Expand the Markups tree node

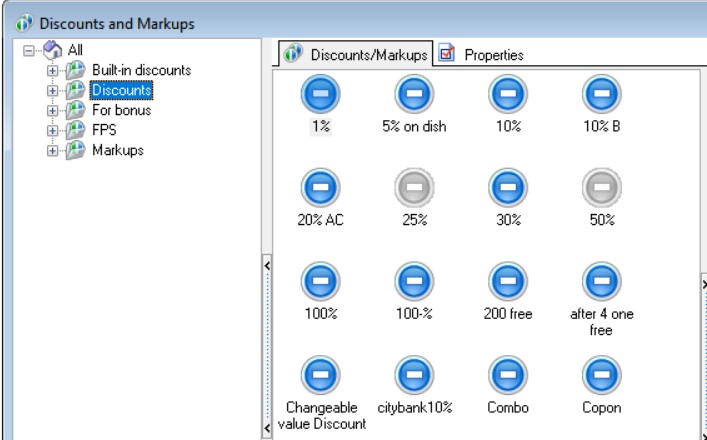pos(52,151)
